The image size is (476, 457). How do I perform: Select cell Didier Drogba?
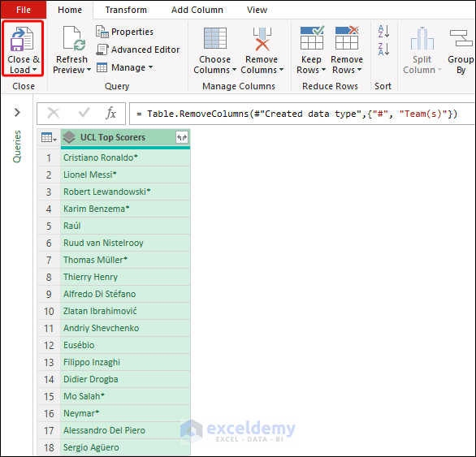pos(125,379)
